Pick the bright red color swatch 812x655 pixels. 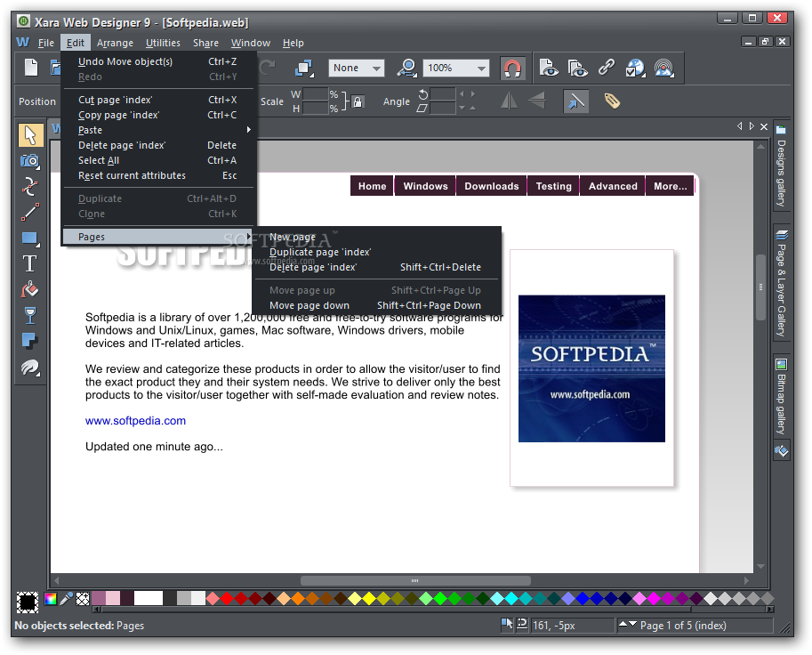tap(227, 599)
